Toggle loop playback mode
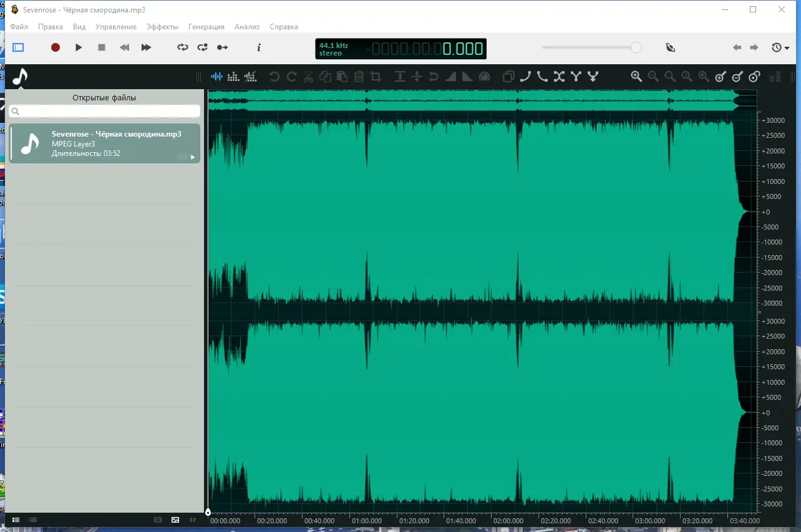801x532 pixels. [x=183, y=47]
